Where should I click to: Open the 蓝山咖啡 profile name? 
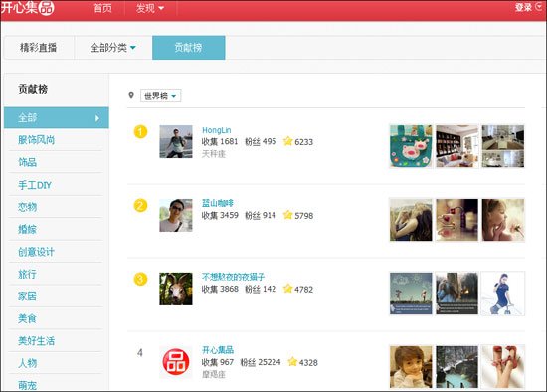coord(218,203)
